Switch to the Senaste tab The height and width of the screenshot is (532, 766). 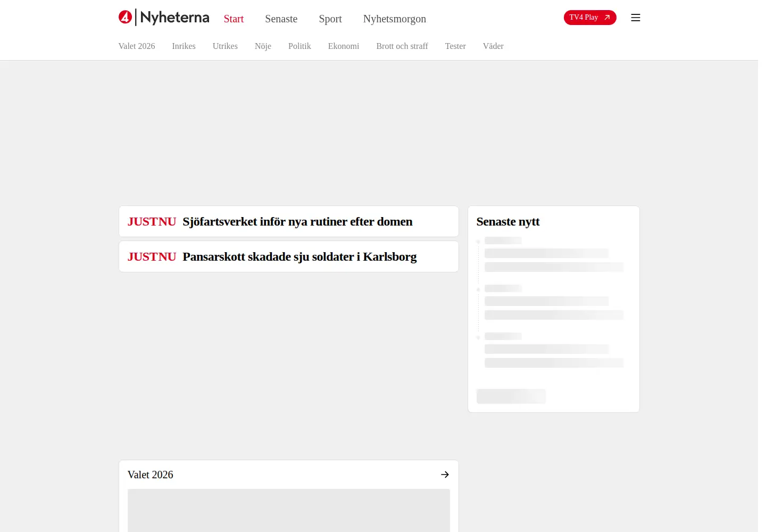(x=281, y=19)
